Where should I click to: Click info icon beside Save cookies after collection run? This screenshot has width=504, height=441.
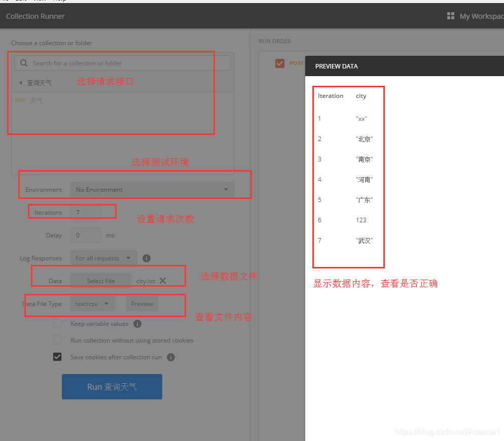pos(171,357)
